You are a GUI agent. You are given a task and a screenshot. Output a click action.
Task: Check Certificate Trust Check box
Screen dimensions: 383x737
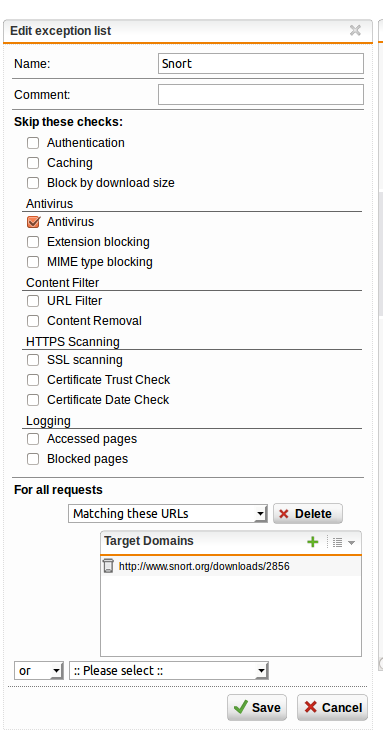(x=33, y=380)
